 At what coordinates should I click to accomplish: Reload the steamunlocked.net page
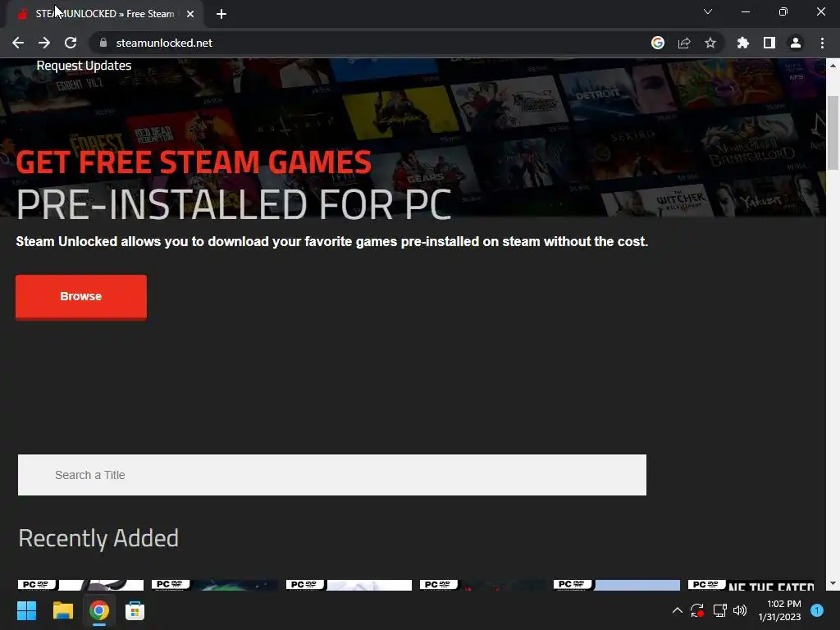(71, 43)
